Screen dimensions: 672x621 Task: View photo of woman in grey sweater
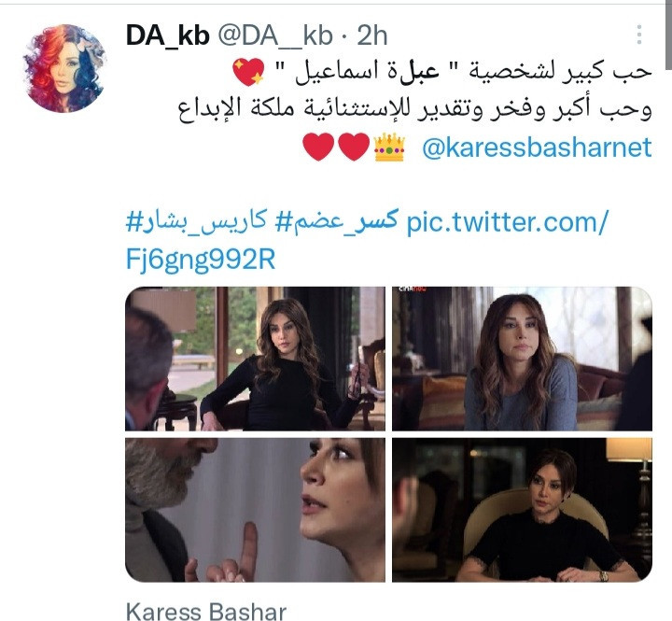tap(522, 359)
